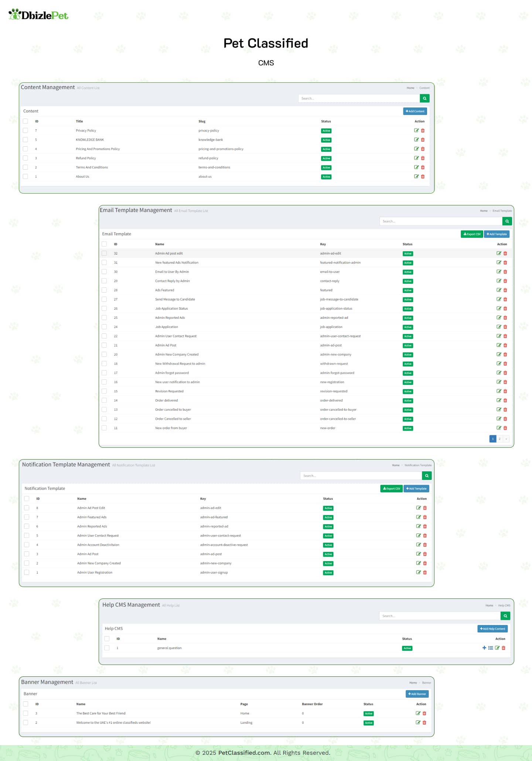532x761 pixels.
Task: Edit the Terms And Conditions row
Action: [416, 167]
